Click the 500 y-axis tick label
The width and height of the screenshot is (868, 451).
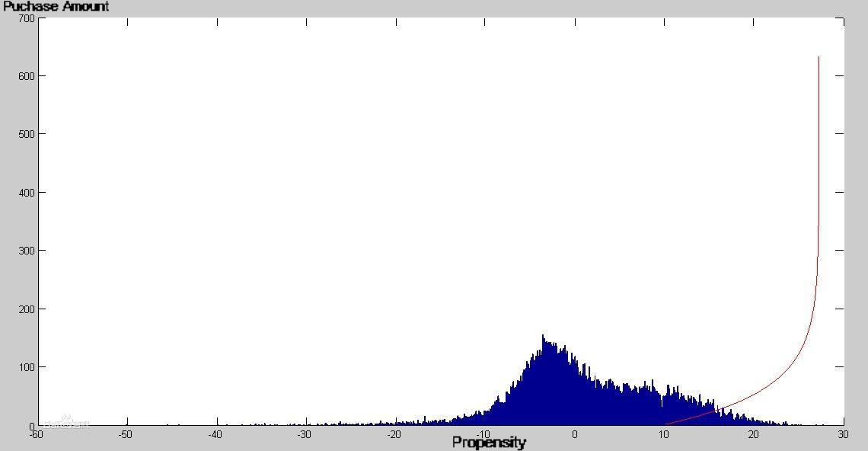(26, 134)
